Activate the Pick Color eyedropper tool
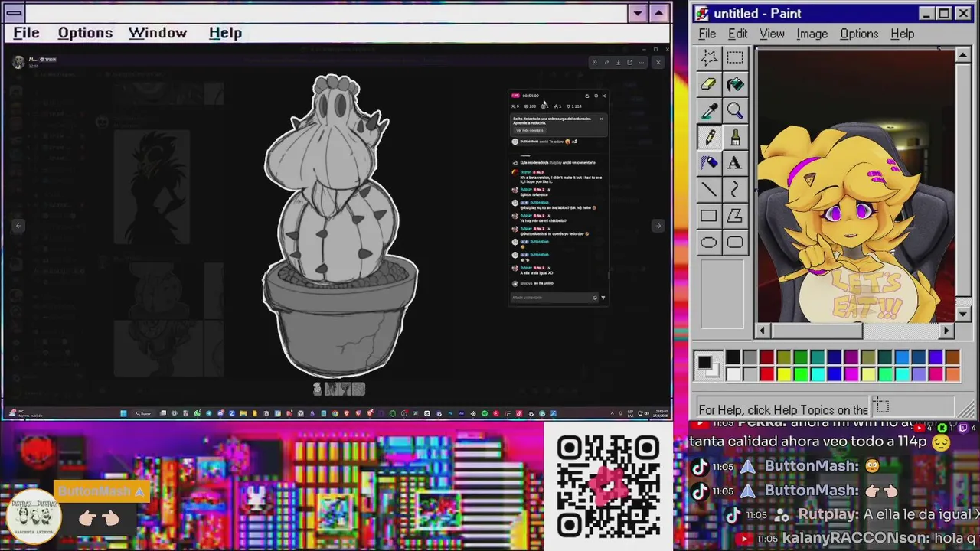This screenshot has height=551, width=980. (x=709, y=111)
